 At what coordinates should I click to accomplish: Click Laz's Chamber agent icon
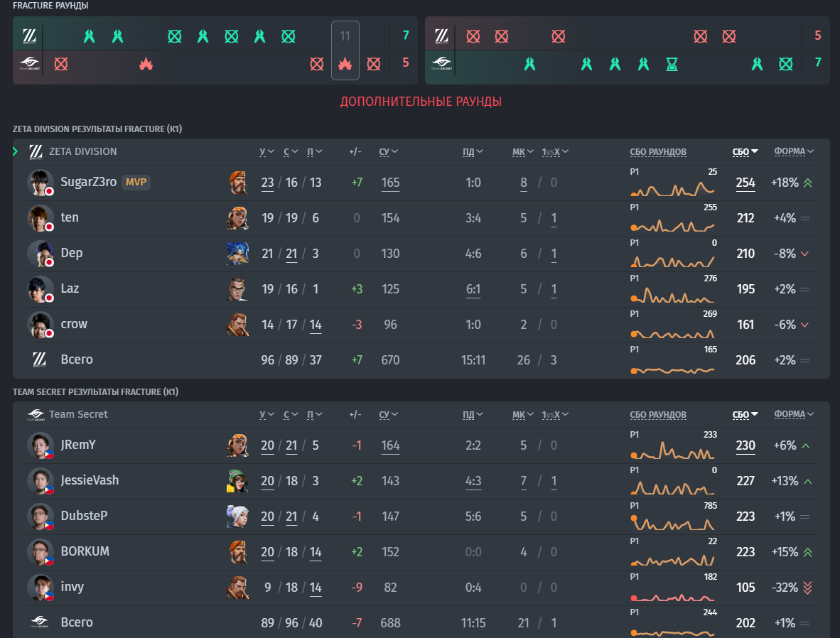click(237, 288)
